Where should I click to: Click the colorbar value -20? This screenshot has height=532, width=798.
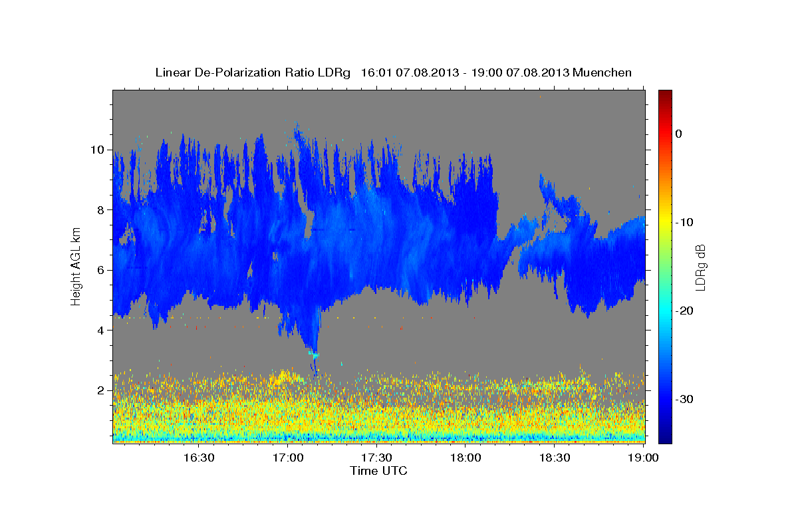685,311
